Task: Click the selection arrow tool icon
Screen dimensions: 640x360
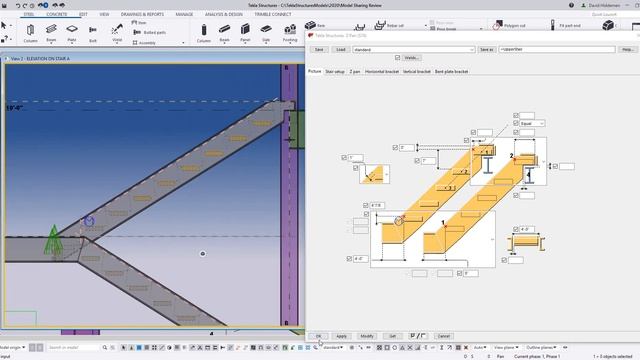Action: (4, 25)
